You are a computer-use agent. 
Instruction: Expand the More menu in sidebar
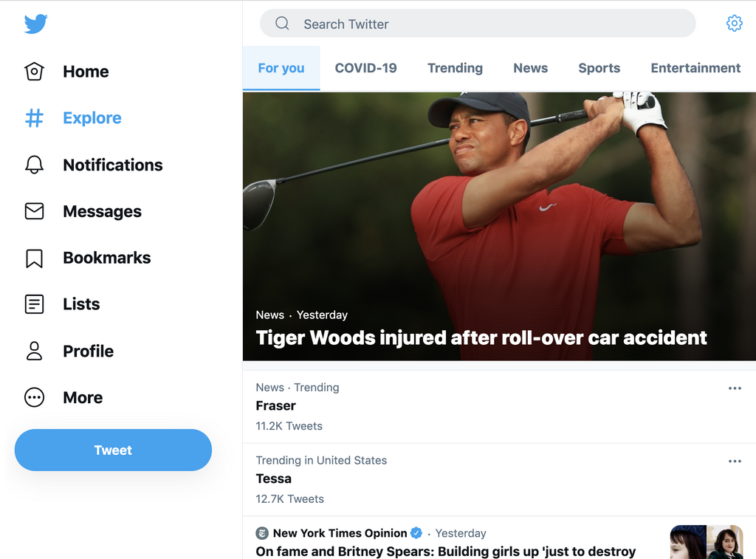click(x=34, y=397)
